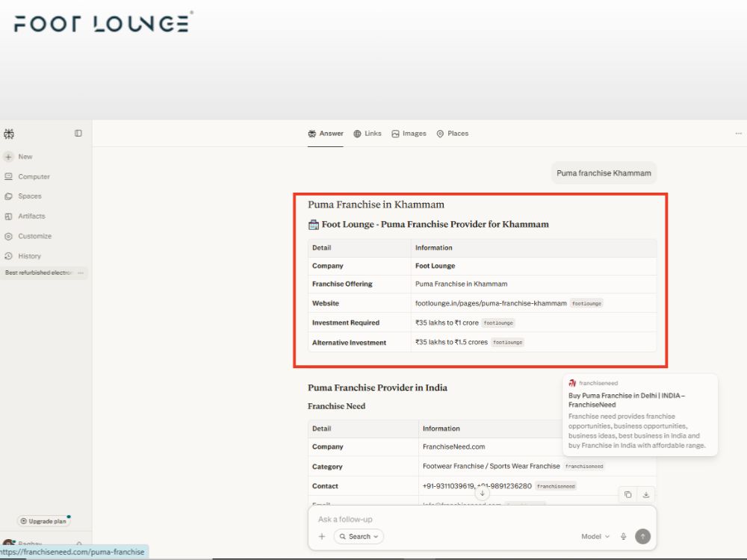Screen dimensions: 747x560
Task: Switch to the Places tab
Action: 453,134
